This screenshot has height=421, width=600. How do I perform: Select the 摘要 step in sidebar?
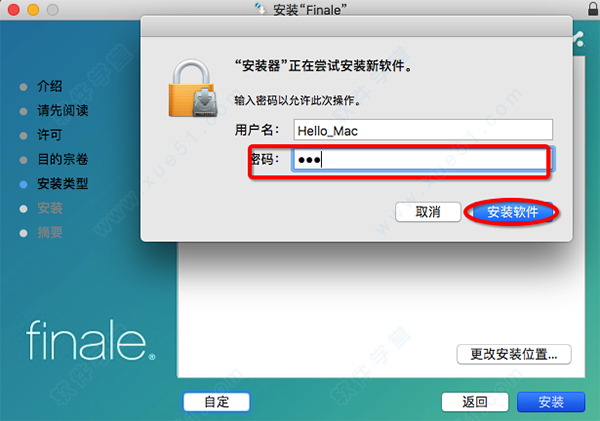tap(50, 232)
